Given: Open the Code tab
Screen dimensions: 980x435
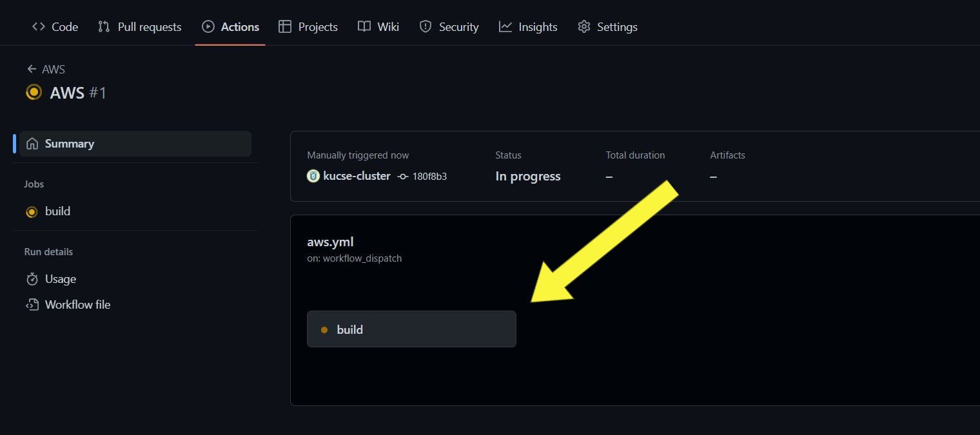Looking at the screenshot, I should pyautogui.click(x=55, y=26).
